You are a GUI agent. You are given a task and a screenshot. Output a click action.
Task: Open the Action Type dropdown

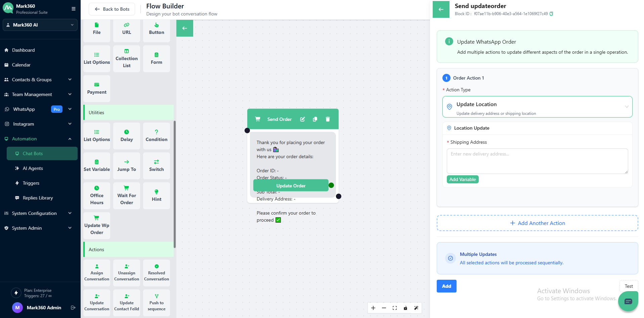(x=537, y=107)
